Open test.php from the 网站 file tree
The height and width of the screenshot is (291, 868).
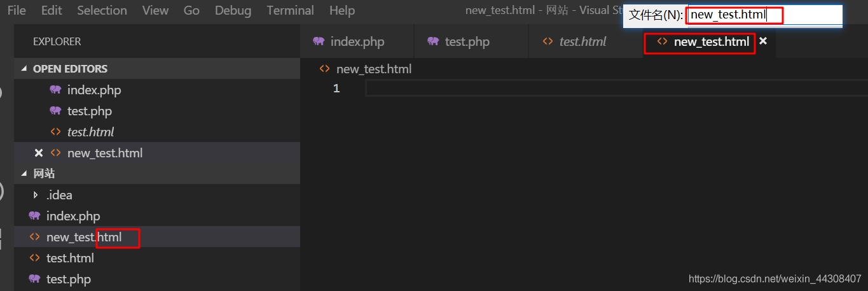(68, 279)
